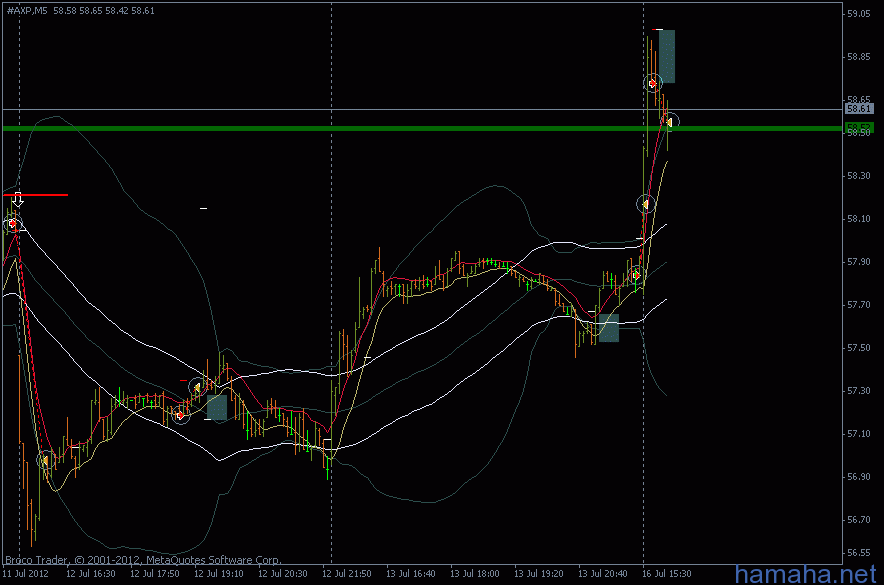Click the hamaha.net watermark link

[808, 573]
